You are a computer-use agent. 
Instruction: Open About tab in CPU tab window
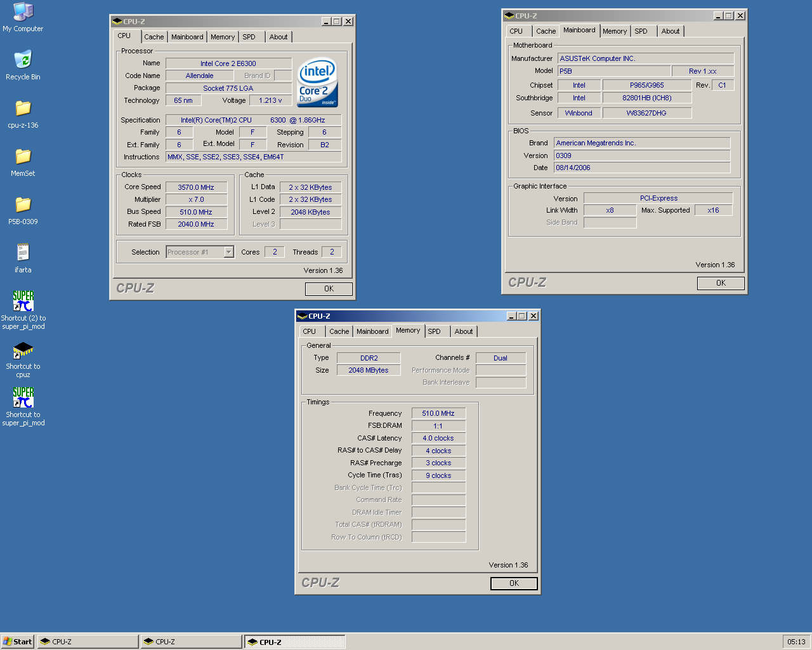pyautogui.click(x=278, y=37)
